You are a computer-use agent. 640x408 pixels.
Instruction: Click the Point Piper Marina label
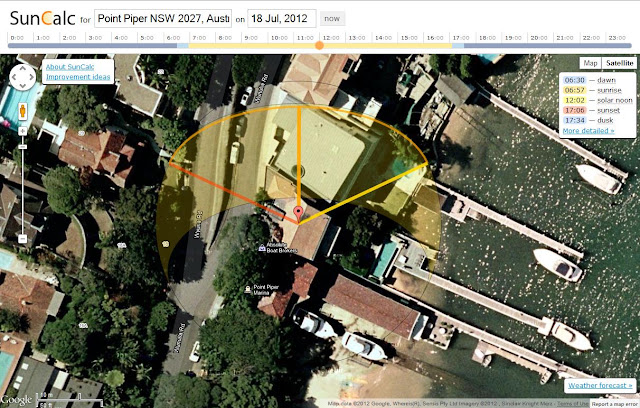coord(266,290)
